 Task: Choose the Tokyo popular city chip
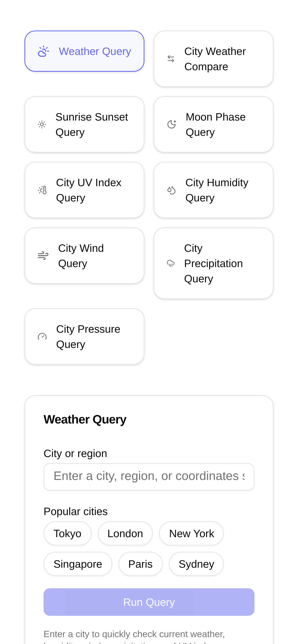[x=67, y=534]
